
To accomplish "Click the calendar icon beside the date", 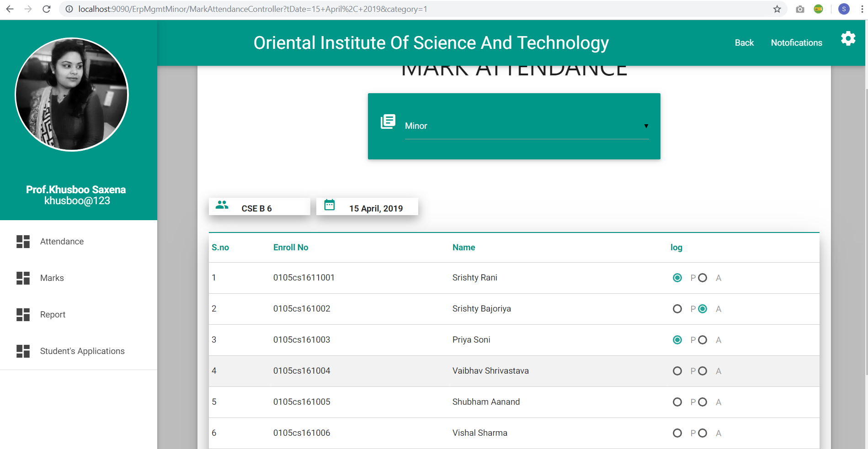I will [330, 205].
